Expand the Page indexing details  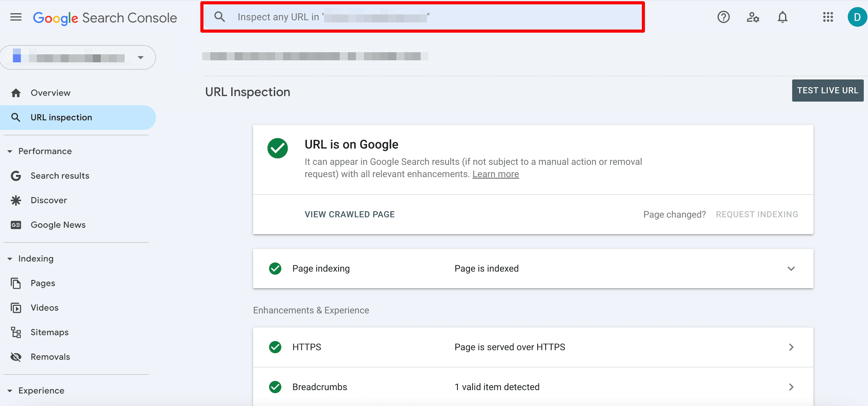[791, 268]
